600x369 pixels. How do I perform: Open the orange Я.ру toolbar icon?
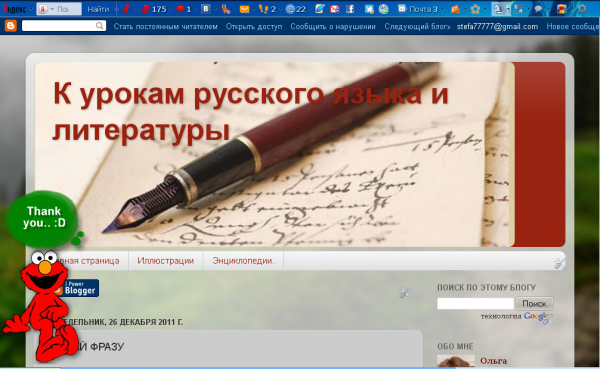click(x=456, y=9)
